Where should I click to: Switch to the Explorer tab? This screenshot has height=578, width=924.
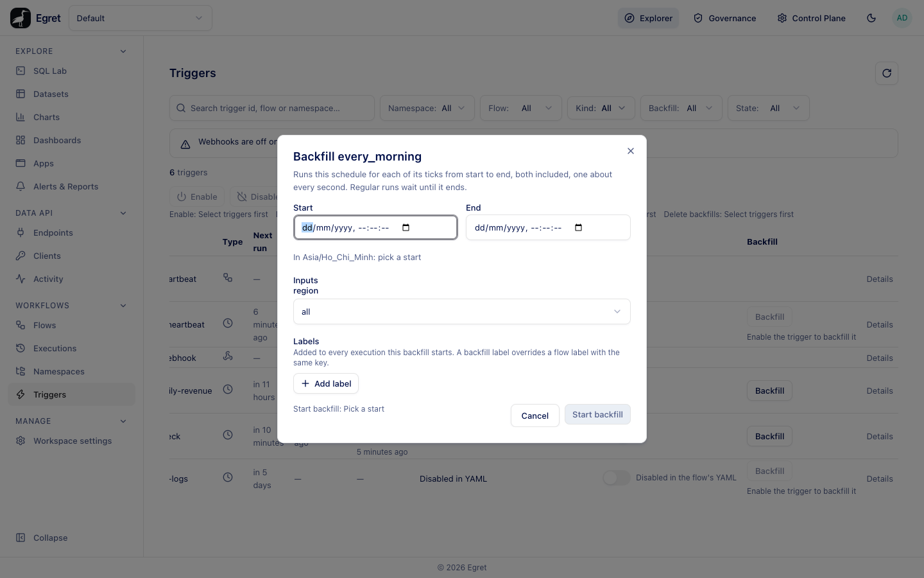pyautogui.click(x=648, y=18)
